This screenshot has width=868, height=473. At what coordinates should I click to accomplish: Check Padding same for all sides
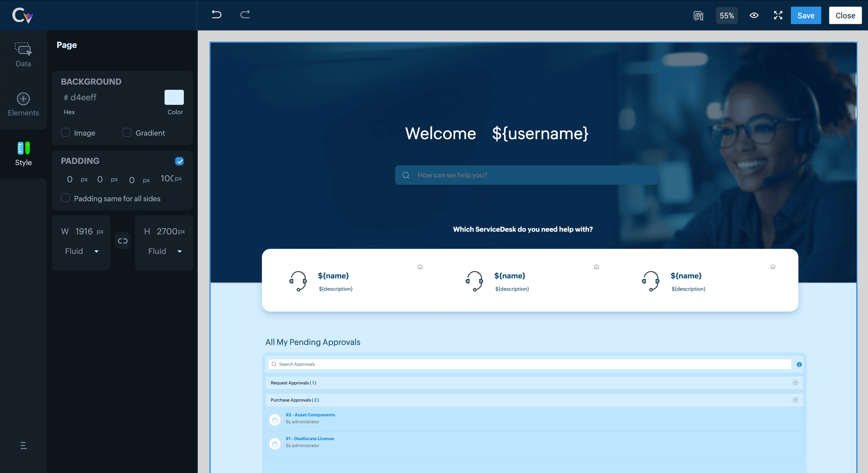point(65,198)
